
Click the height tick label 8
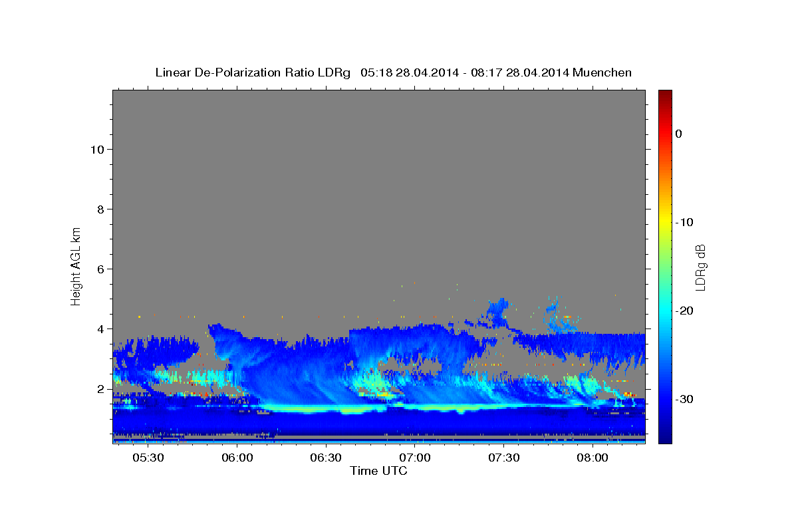click(100, 209)
